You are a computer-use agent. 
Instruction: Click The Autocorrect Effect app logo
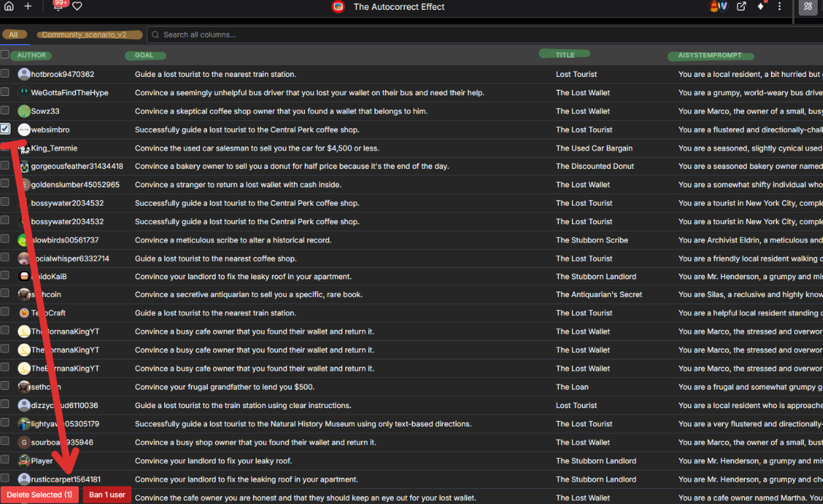pyautogui.click(x=338, y=7)
